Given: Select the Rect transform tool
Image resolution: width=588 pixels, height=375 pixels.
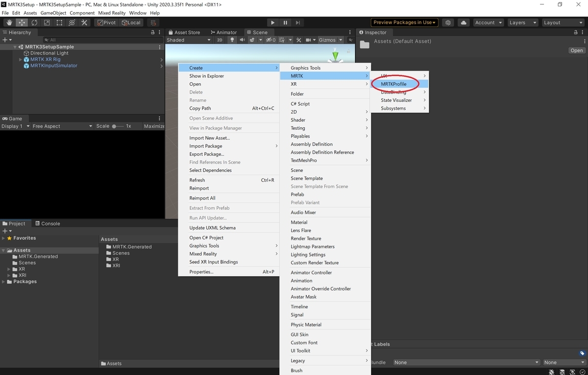Looking at the screenshot, I should tap(59, 23).
